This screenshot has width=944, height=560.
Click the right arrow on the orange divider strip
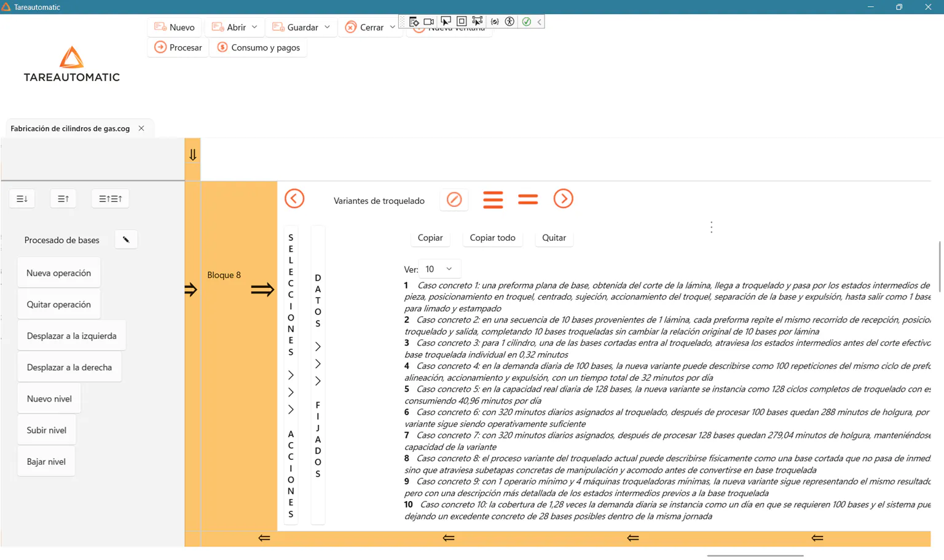[191, 289]
